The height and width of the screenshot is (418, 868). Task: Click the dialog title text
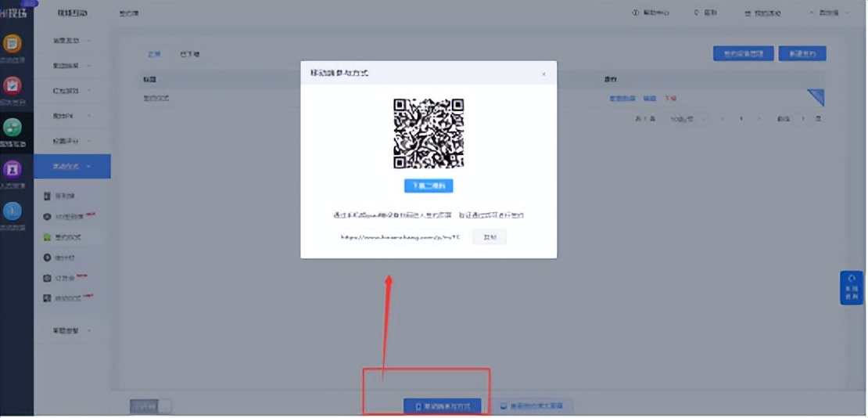[339, 73]
